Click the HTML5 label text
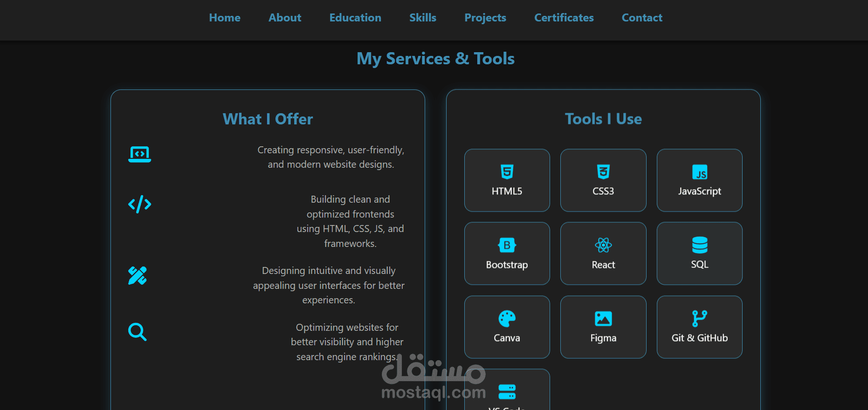This screenshot has height=410, width=868. (507, 191)
